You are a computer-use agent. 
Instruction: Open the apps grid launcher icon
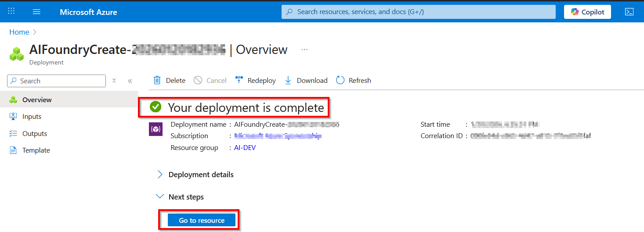click(11, 12)
